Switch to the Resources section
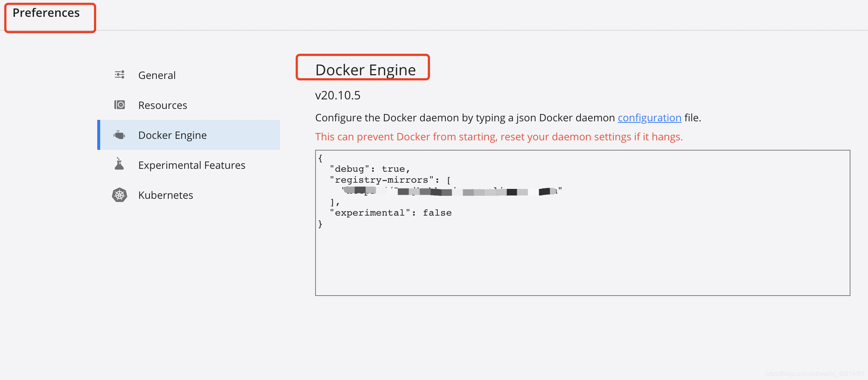 click(x=189, y=105)
